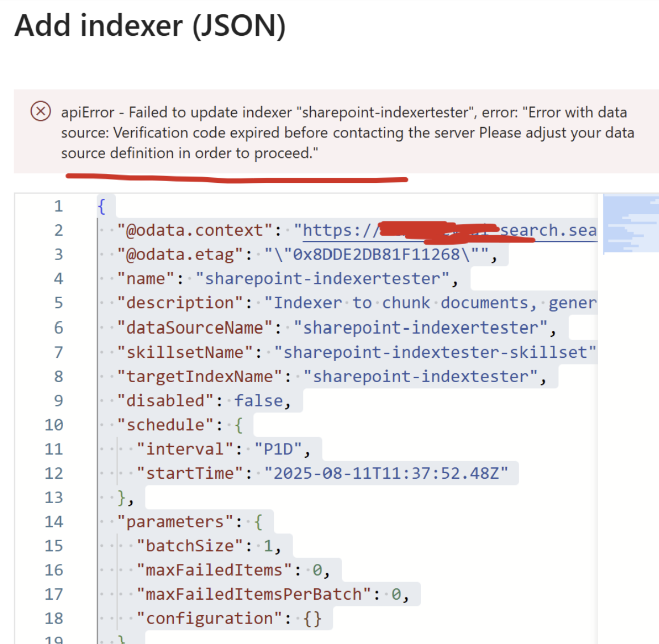This screenshot has width=659, height=644.
Task: Click the closing brace on line 13
Action: coord(122,498)
